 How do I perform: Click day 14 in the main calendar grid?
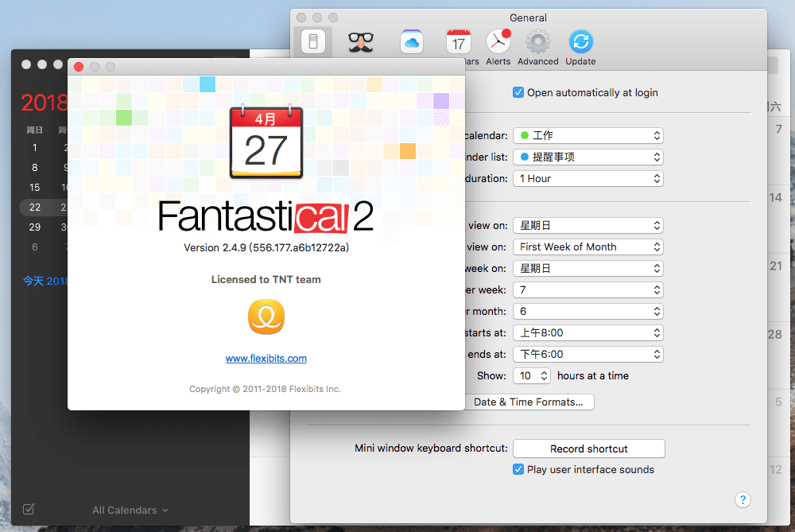(x=775, y=197)
